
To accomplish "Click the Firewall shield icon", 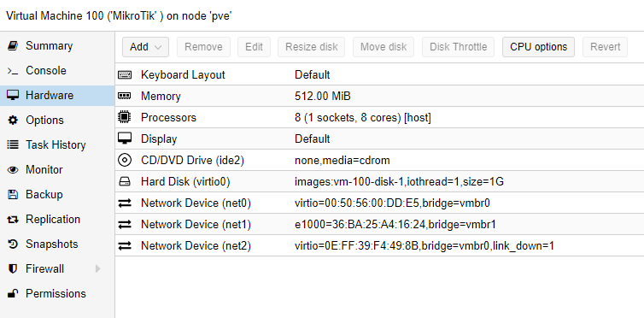I will coord(13,269).
